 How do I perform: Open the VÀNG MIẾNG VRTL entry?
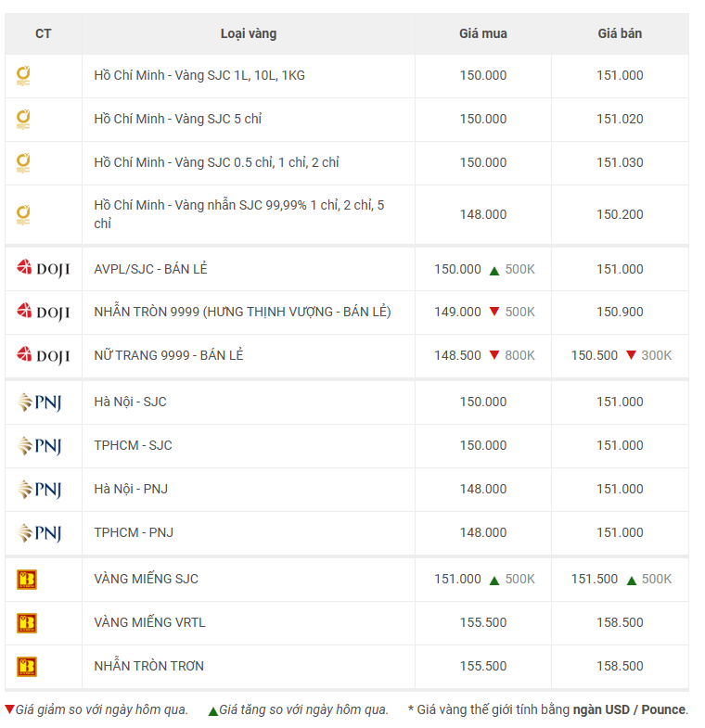[x=149, y=622]
